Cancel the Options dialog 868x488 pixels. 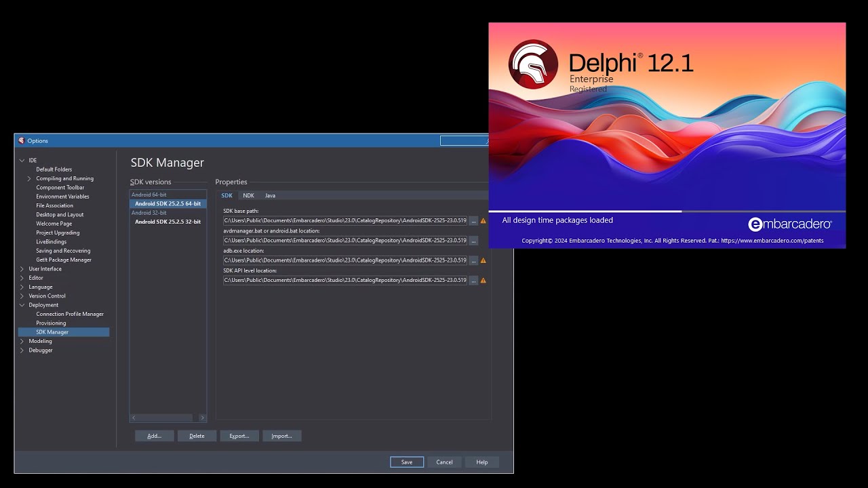click(444, 462)
